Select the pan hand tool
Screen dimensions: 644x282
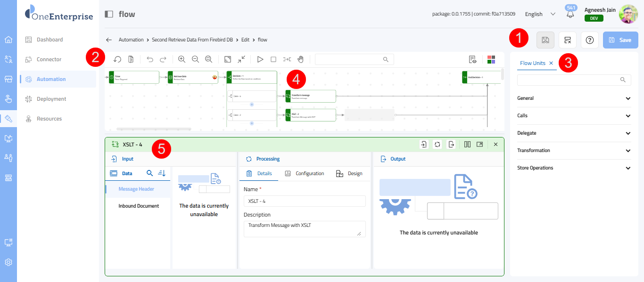point(300,59)
